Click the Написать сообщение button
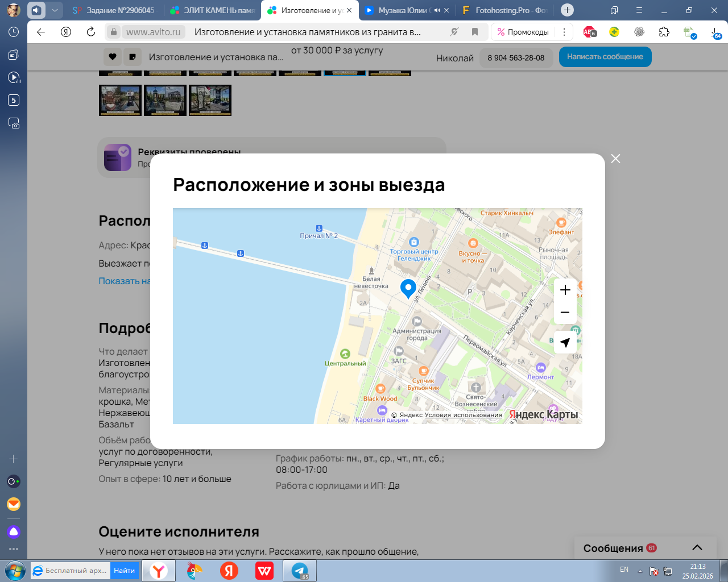This screenshot has height=582, width=728. click(x=605, y=57)
